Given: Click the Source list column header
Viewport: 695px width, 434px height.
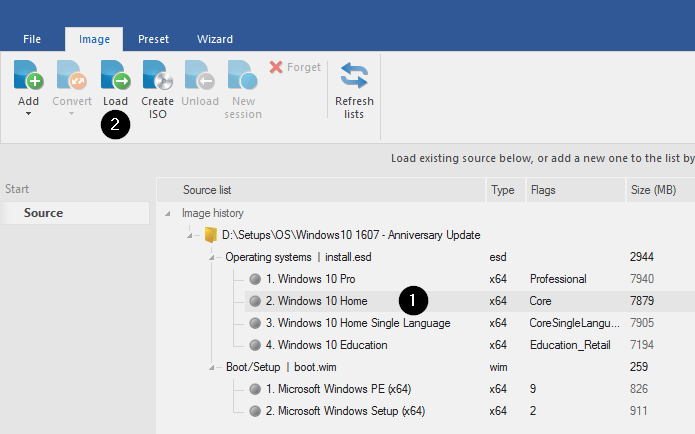Looking at the screenshot, I should tap(321, 190).
